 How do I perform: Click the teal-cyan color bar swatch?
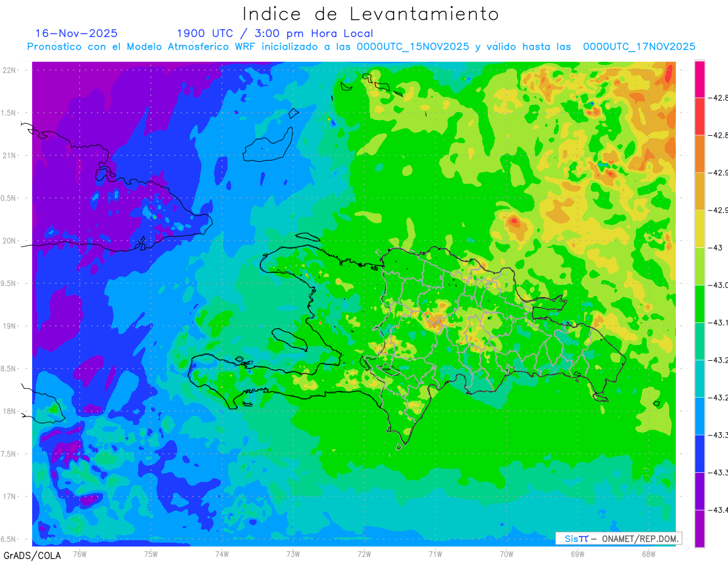coord(699,378)
